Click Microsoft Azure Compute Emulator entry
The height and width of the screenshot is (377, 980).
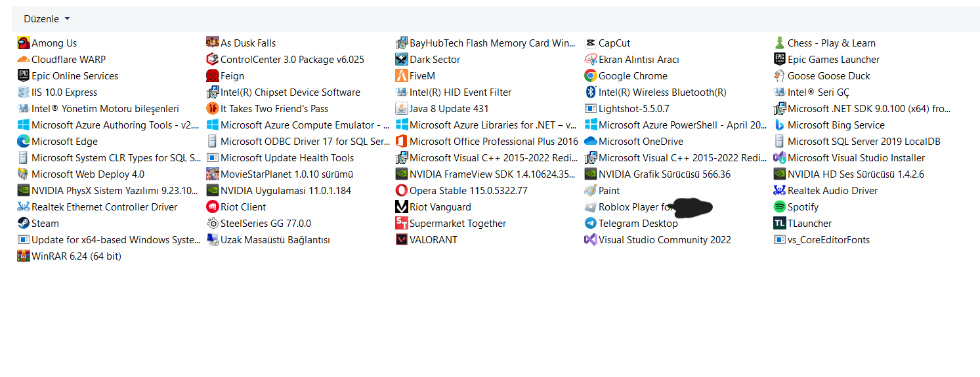click(298, 125)
